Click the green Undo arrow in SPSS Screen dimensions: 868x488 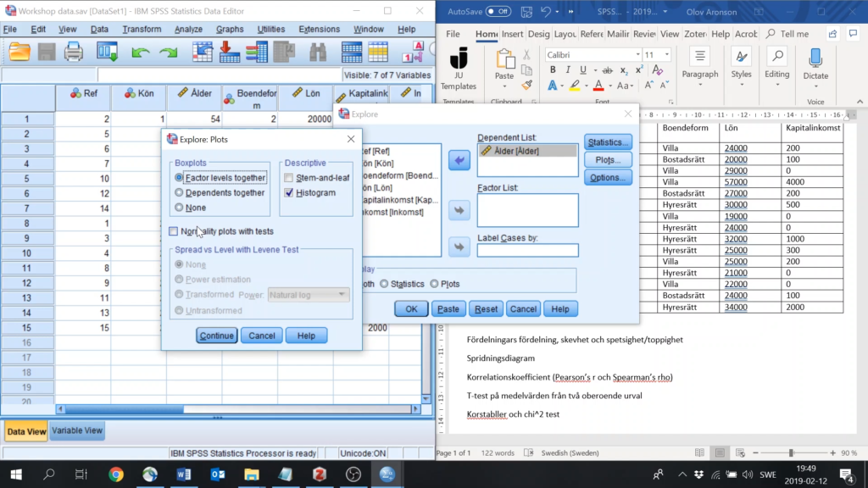pyautogui.click(x=141, y=53)
